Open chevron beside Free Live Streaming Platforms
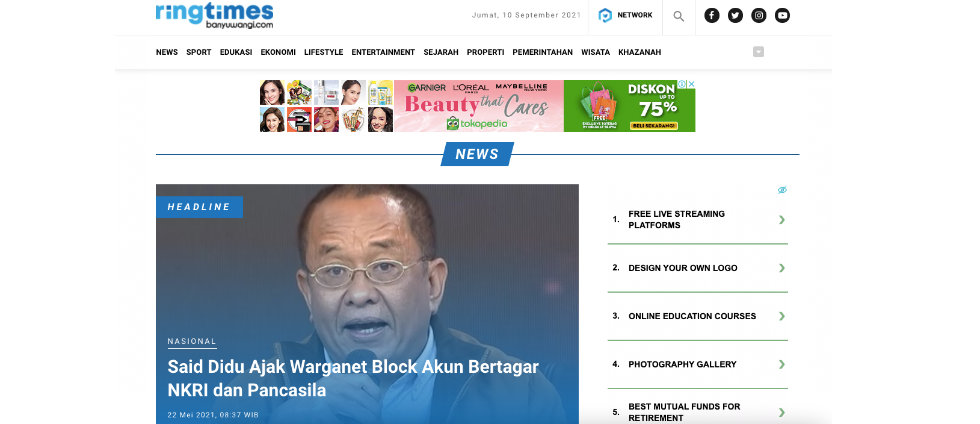 (781, 220)
